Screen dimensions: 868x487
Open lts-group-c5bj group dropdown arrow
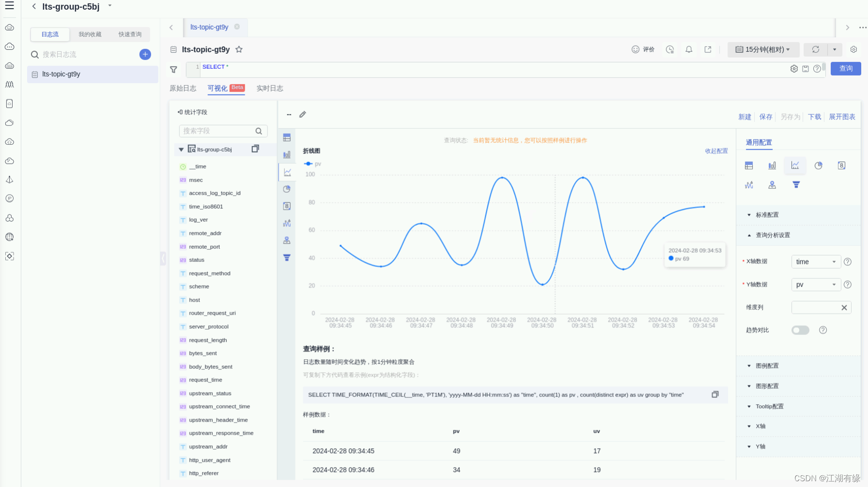click(x=110, y=6)
